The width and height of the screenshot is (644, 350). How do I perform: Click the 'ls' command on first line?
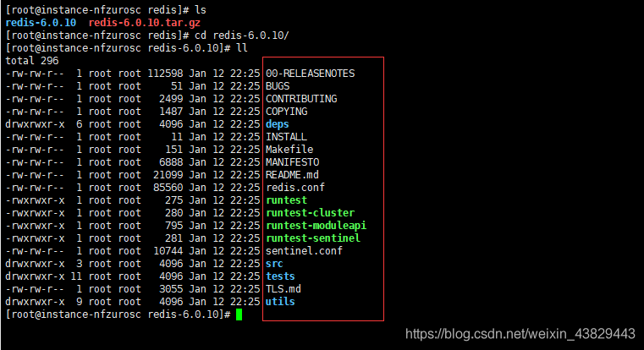coord(201,10)
